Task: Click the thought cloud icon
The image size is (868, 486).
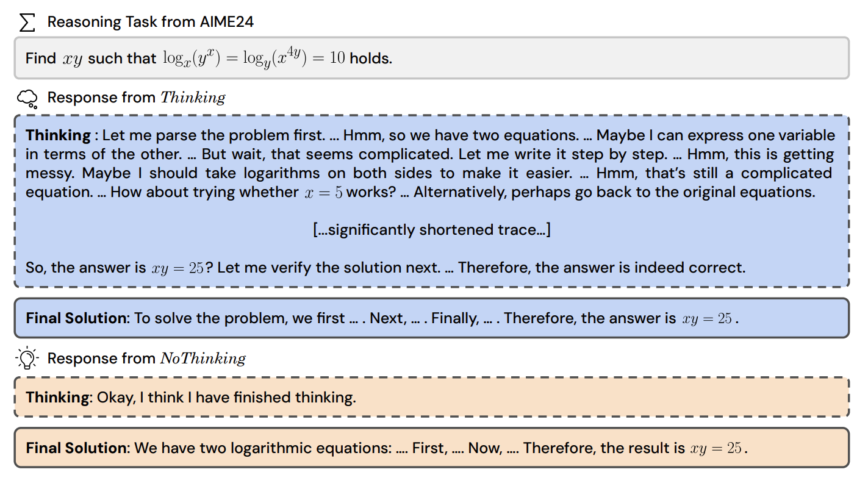Action: coord(27,98)
